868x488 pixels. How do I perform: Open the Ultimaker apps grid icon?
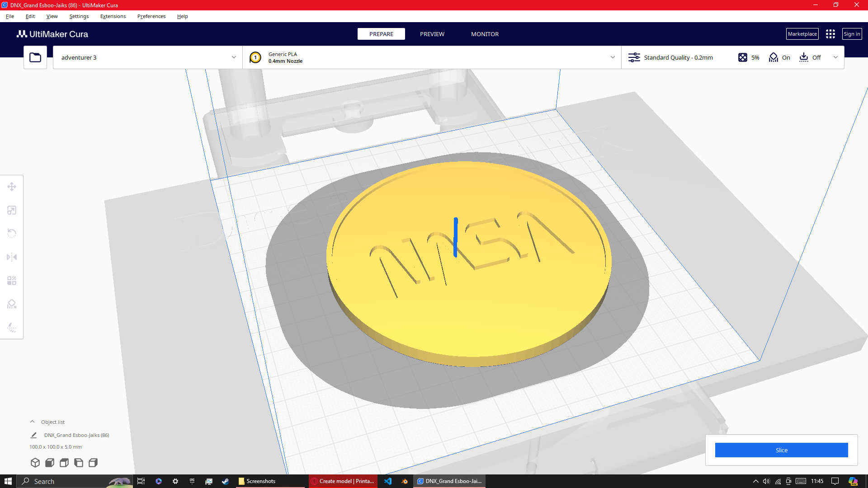[x=830, y=34]
